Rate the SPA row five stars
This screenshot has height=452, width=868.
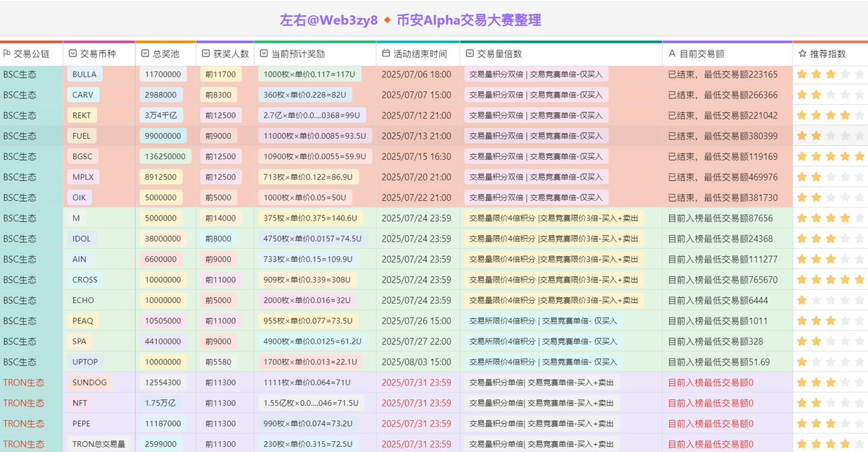[x=859, y=341]
